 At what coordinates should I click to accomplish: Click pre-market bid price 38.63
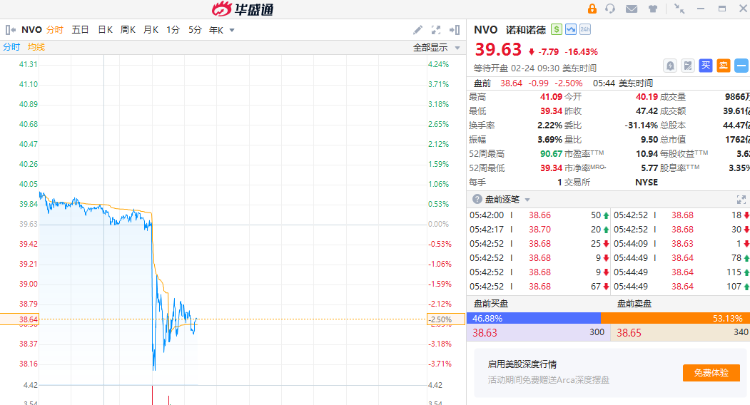pyautogui.click(x=485, y=333)
